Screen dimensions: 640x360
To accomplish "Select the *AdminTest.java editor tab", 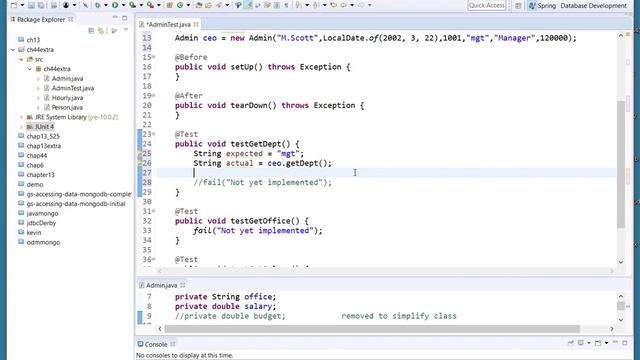I will click(168, 24).
